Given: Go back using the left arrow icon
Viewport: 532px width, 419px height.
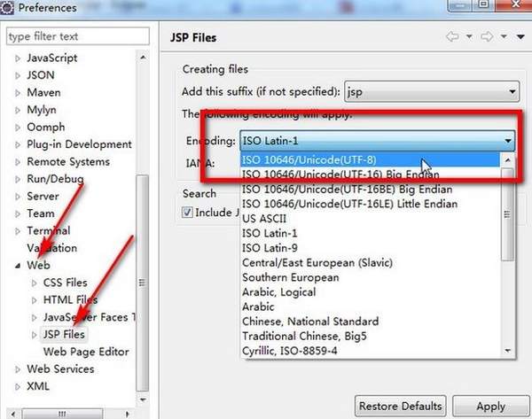Looking at the screenshot, I should [x=452, y=36].
